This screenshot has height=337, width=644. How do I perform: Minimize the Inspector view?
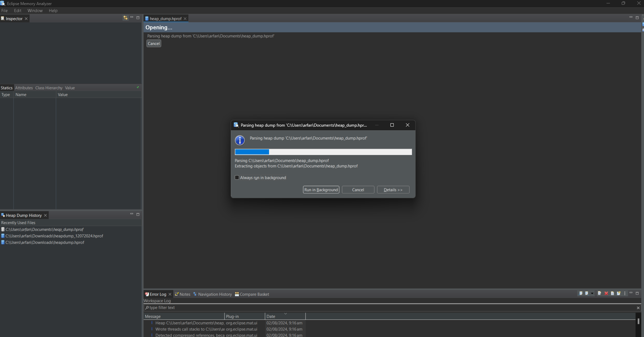tap(132, 18)
